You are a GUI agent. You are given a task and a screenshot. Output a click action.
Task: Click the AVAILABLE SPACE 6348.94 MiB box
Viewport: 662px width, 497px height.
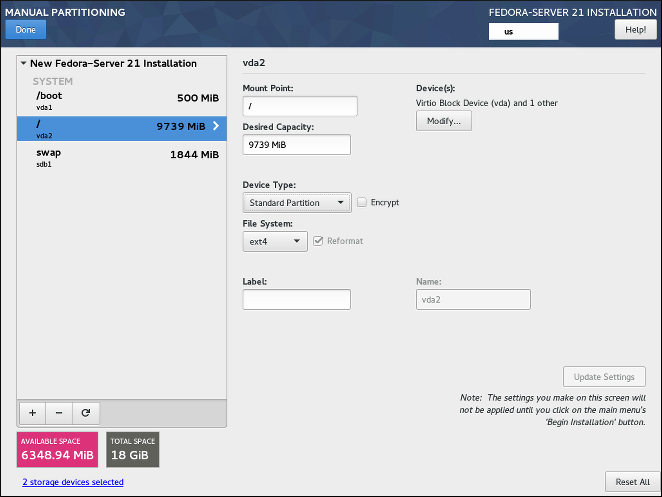coord(57,449)
